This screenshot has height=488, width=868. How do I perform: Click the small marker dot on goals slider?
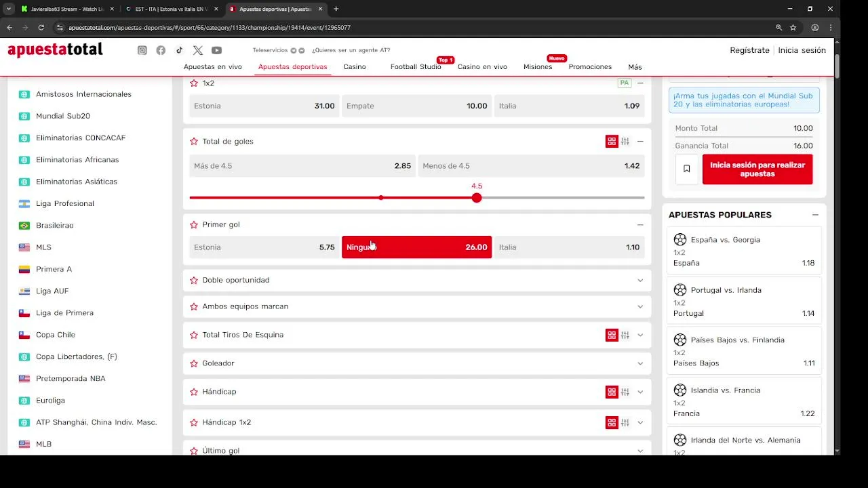[381, 198]
